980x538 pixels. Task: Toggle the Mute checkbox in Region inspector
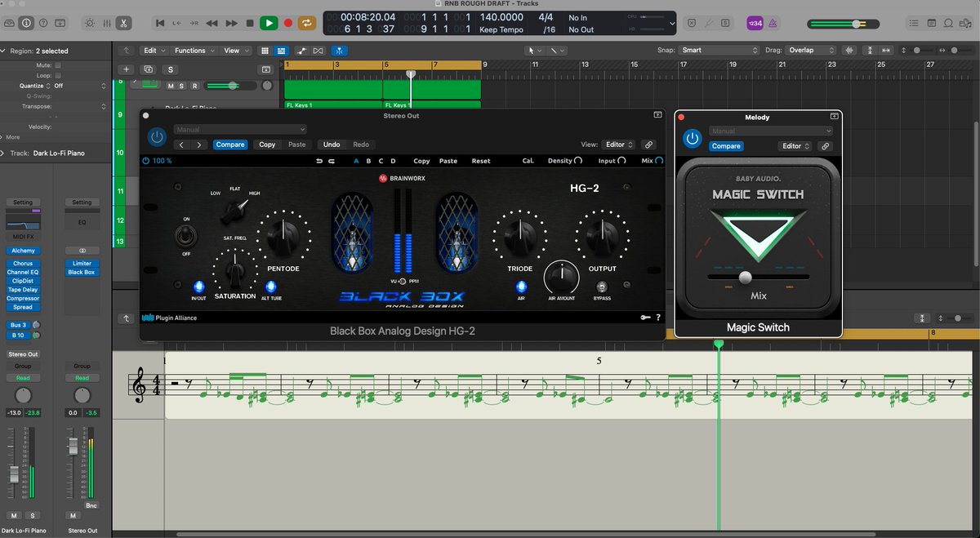coord(58,64)
